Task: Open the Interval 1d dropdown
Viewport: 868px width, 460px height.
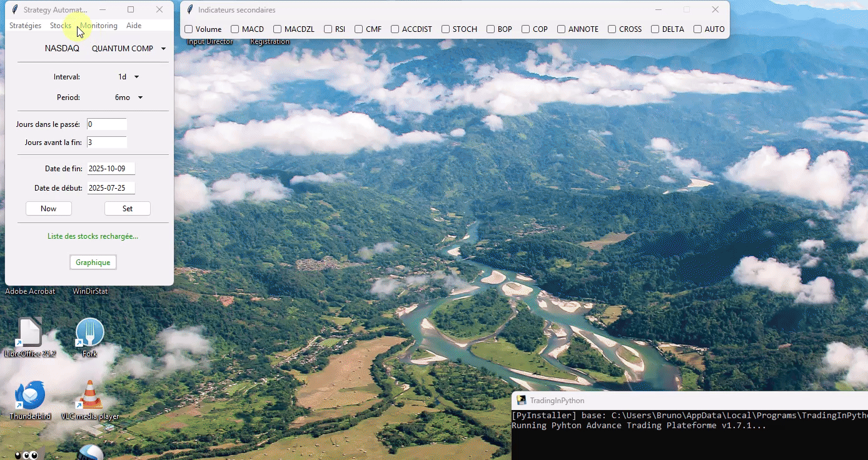Action: [128, 77]
